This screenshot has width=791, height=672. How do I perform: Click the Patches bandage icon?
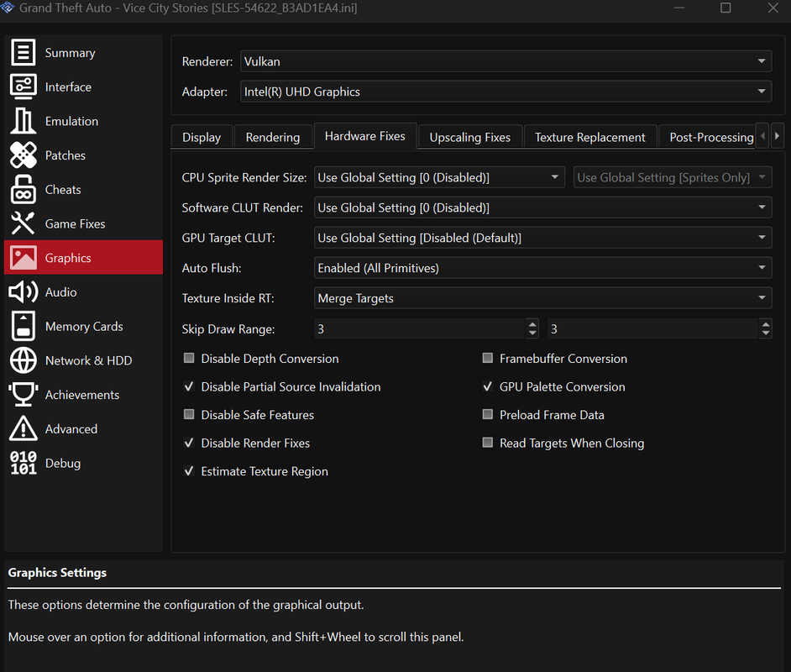pos(24,155)
